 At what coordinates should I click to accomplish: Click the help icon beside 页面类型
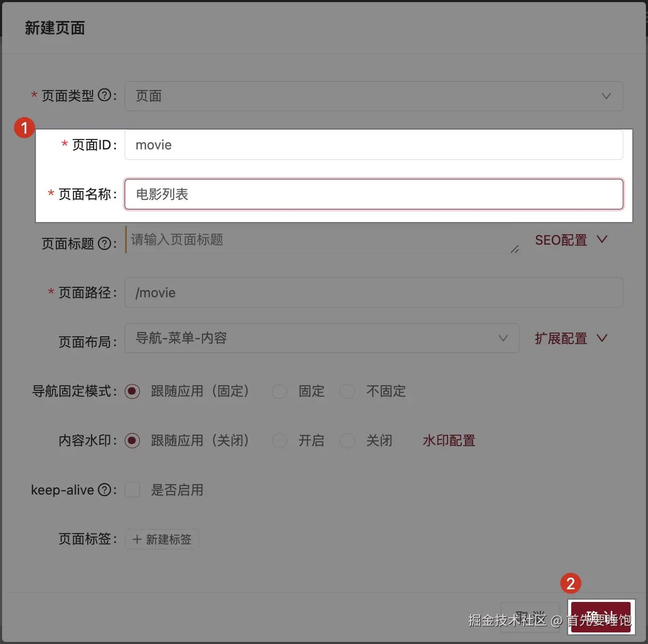[105, 95]
